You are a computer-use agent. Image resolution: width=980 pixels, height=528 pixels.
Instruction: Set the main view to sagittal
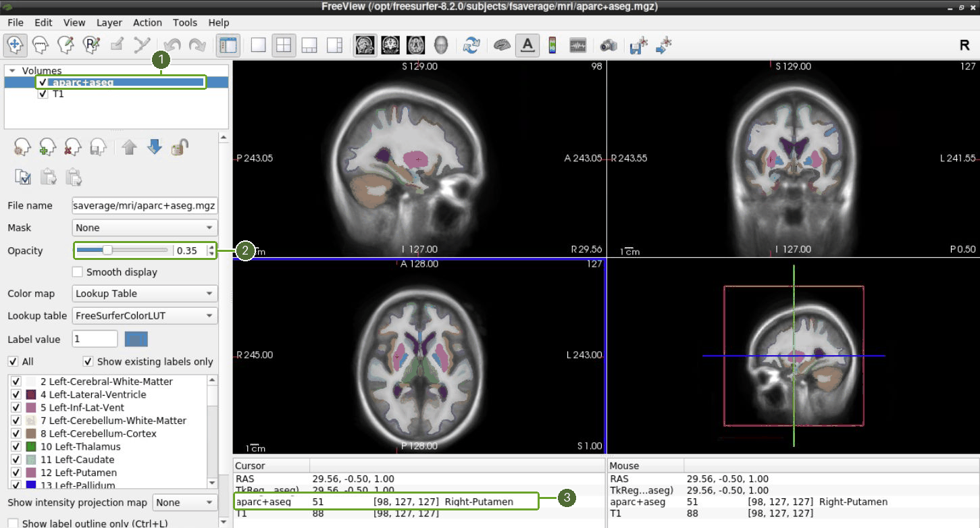coord(365,45)
